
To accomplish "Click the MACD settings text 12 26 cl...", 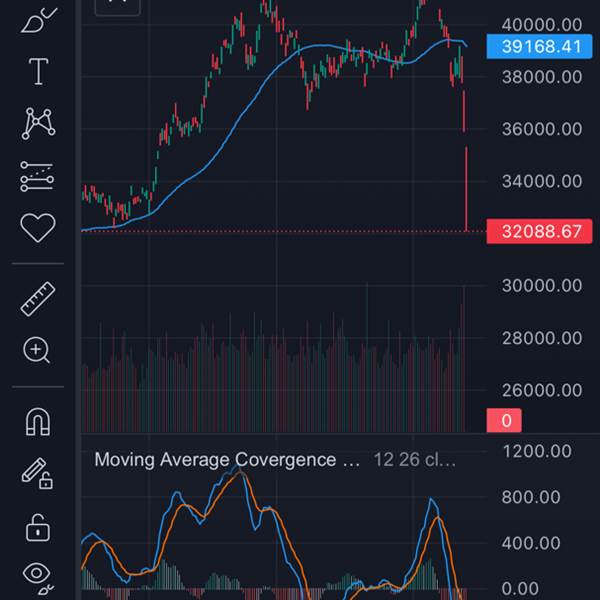I will point(414,460).
